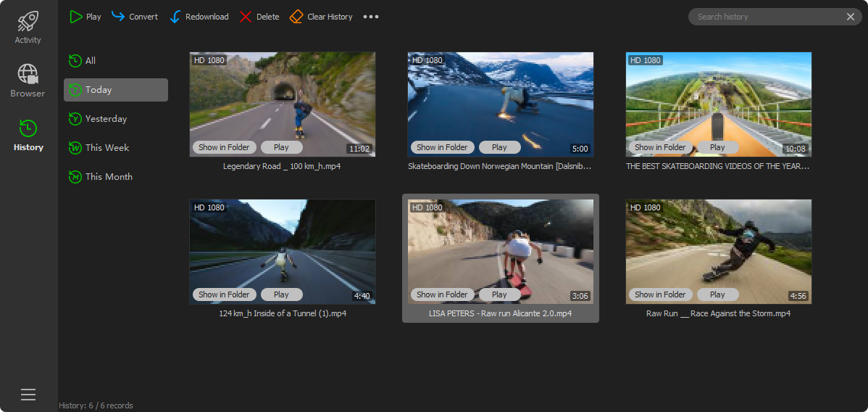Viewport: 868px width, 412px height.
Task: Show Legendary Road video in folder
Action: click(x=224, y=147)
